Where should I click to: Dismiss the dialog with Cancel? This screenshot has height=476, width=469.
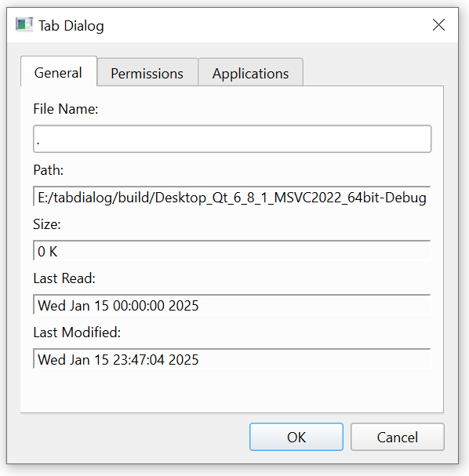tap(398, 437)
